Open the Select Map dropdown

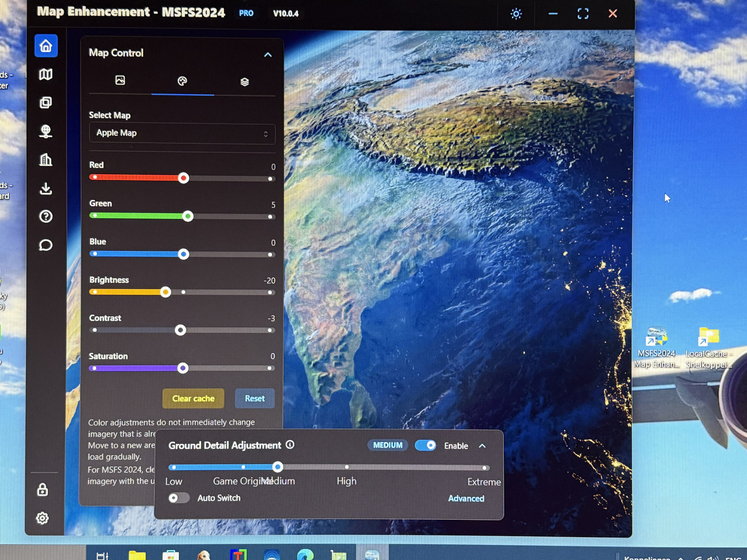click(x=182, y=133)
